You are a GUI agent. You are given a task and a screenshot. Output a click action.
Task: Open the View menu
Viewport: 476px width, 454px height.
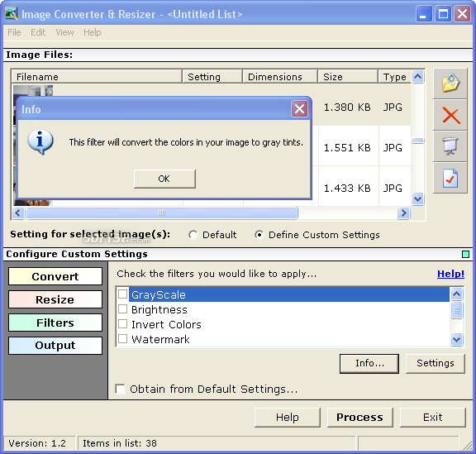64,32
